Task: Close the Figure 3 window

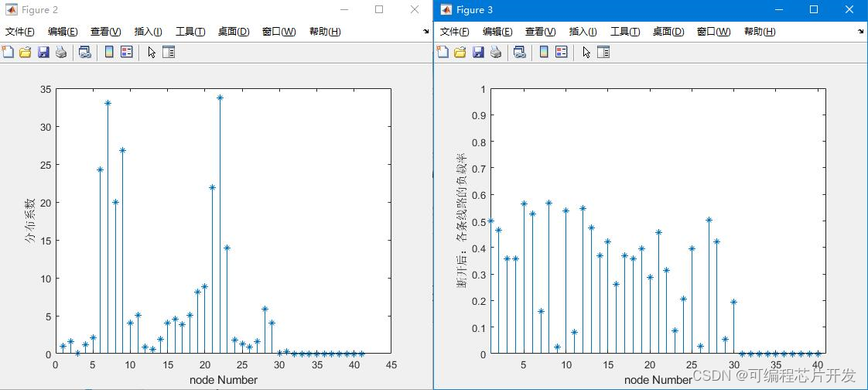Action: coord(849,9)
